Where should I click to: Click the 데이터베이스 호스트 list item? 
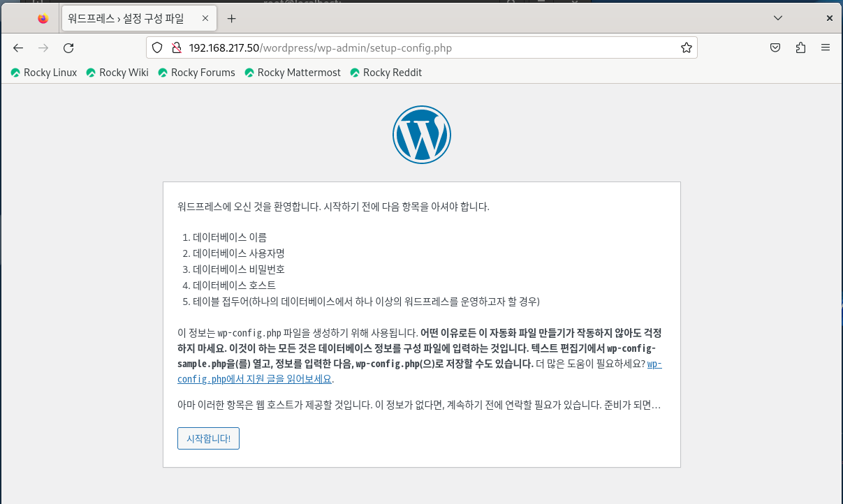point(234,286)
